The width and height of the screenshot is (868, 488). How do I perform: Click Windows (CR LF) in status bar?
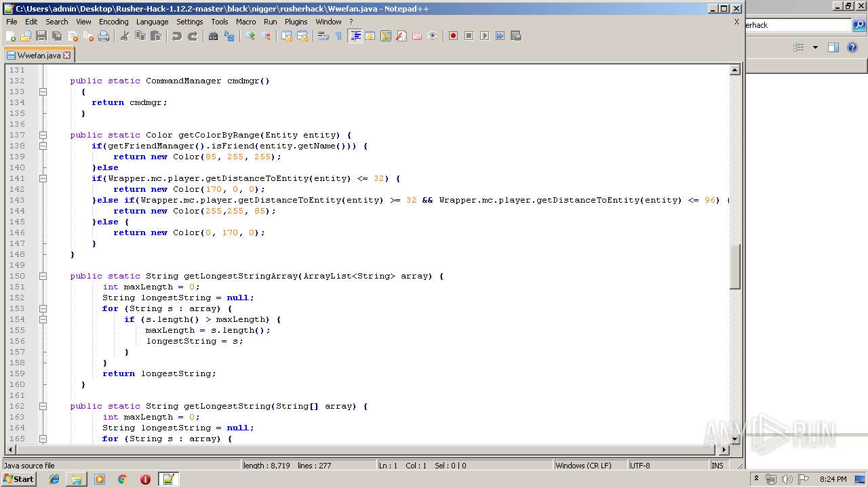(x=583, y=466)
